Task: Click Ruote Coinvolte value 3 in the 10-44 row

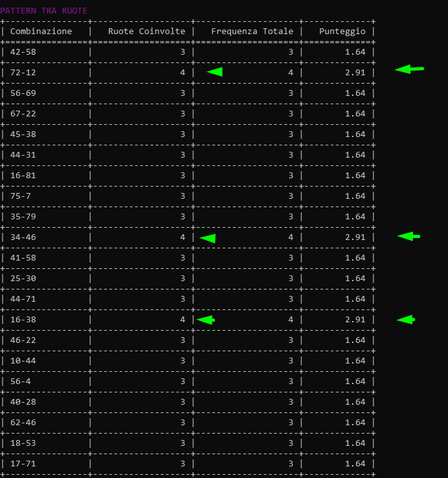Action: point(183,361)
